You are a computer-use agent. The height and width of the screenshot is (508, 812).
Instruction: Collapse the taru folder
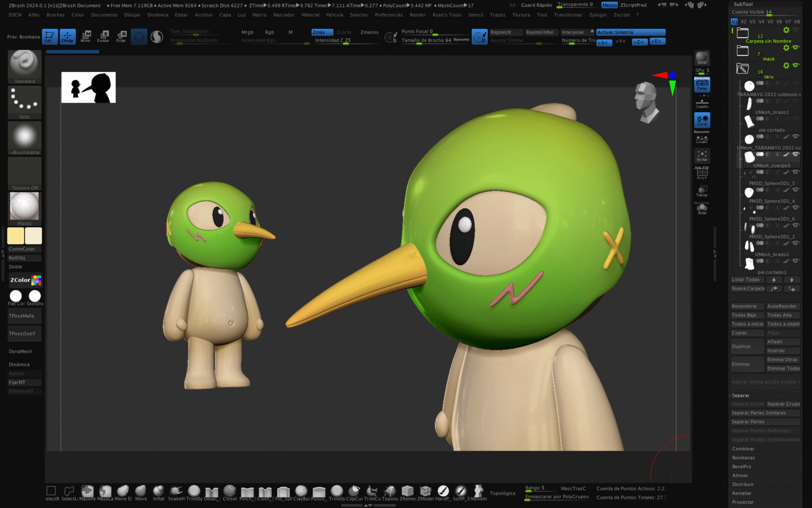(x=743, y=68)
